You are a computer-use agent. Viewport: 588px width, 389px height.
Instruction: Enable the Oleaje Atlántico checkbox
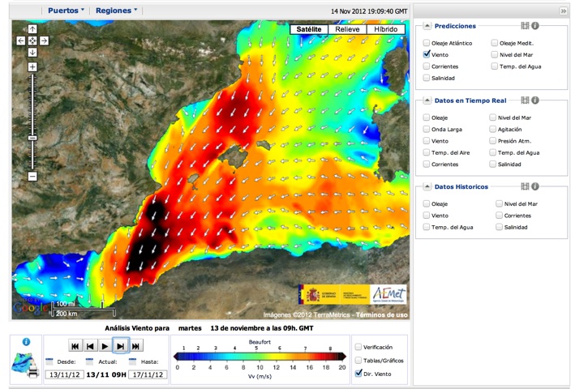tap(427, 43)
